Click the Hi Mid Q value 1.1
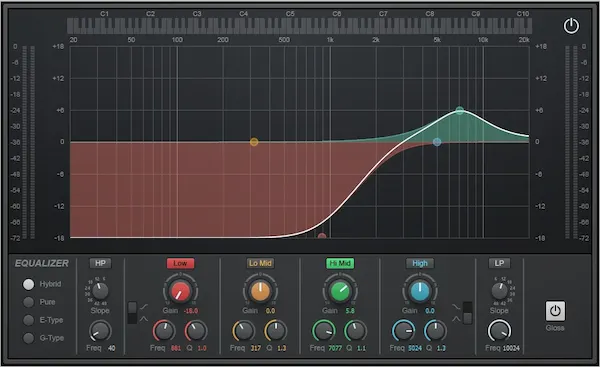 click(x=361, y=348)
